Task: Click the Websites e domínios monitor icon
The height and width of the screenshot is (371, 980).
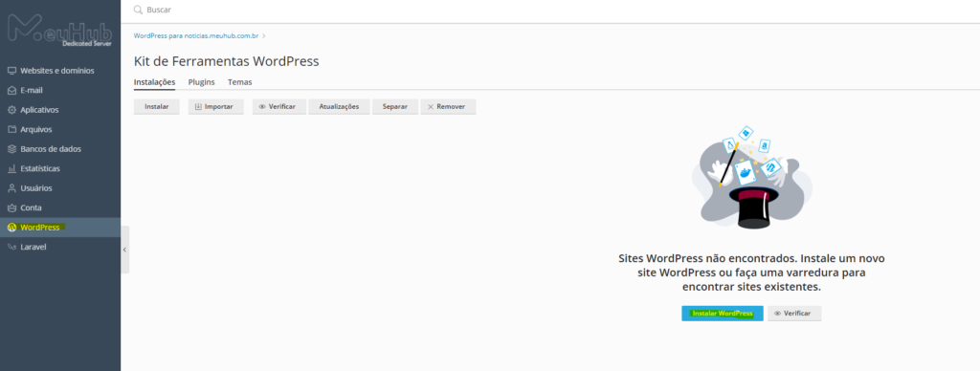Action: tap(11, 71)
